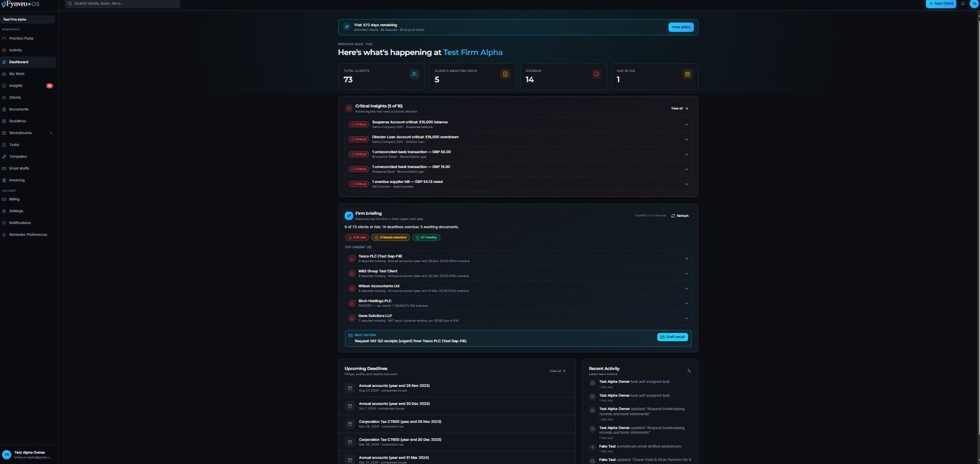This screenshot has width=980, height=464.
Task: Open Wilson Accountants Ltd row arrow
Action: tap(686, 289)
